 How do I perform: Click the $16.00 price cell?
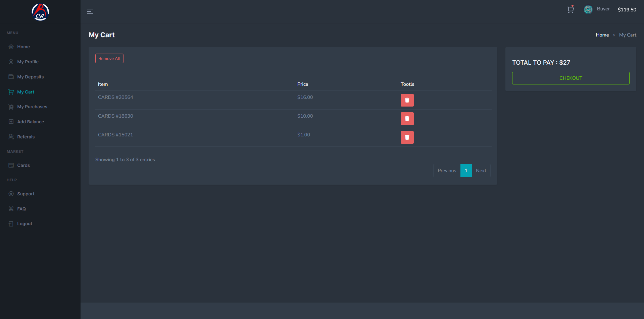[305, 97]
